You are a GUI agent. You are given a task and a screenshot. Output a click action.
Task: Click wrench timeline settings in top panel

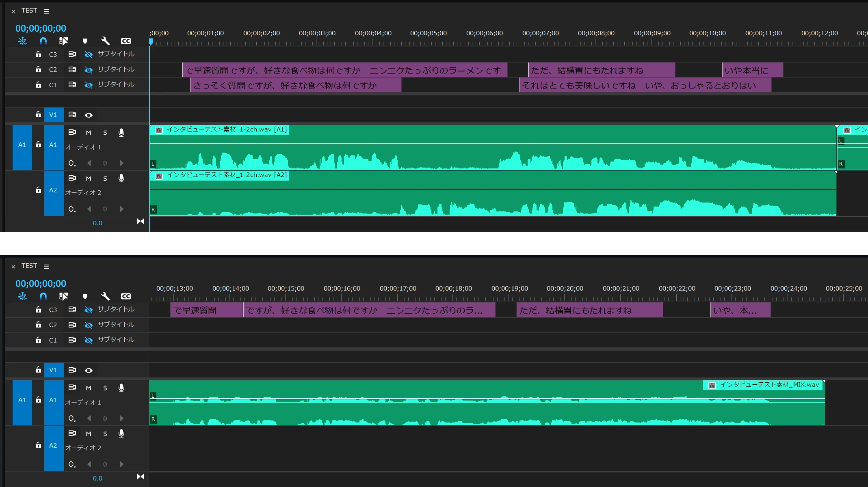coord(105,41)
